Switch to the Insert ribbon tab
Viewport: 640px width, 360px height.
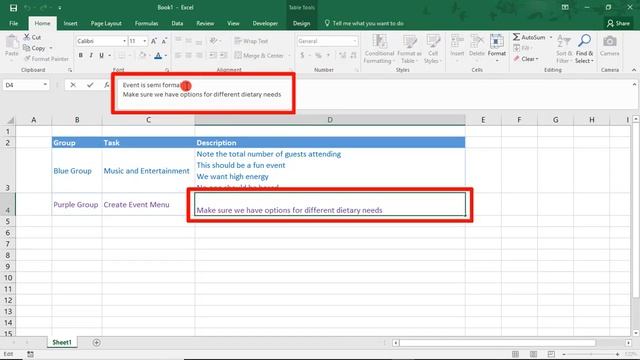pyautogui.click(x=70, y=23)
